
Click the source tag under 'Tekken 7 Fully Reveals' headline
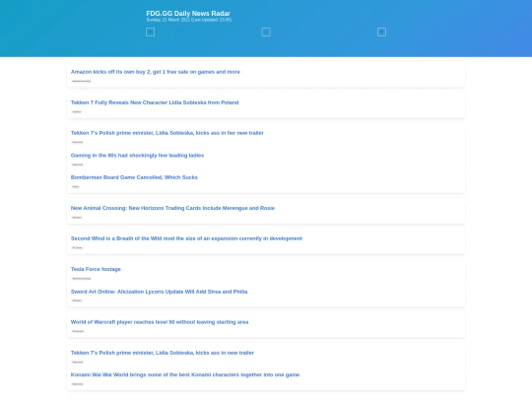pos(77,111)
